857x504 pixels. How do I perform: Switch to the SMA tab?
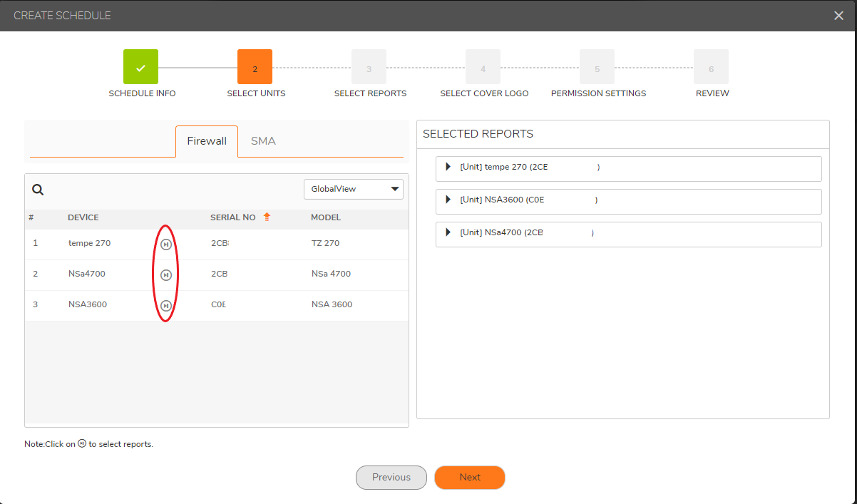click(x=263, y=141)
